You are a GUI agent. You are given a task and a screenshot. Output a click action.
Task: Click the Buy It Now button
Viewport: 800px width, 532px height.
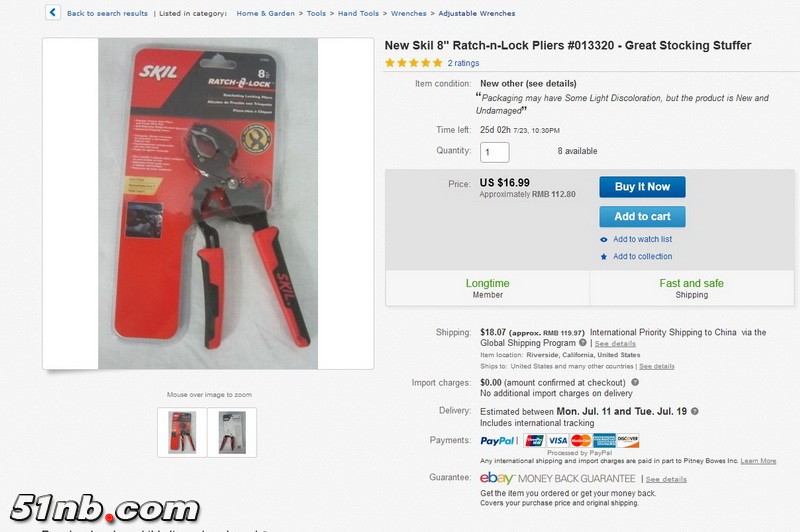[x=642, y=187]
